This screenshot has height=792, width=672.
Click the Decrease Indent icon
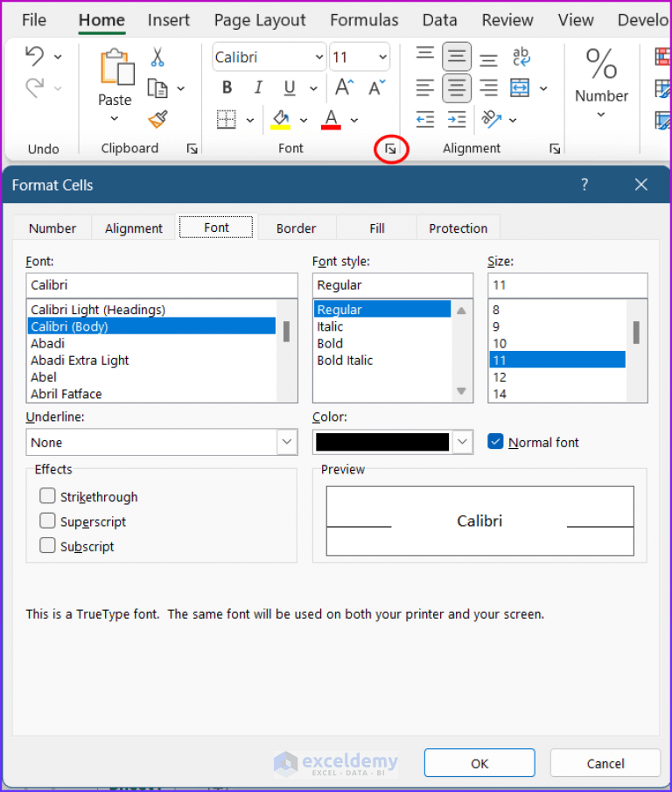425,120
